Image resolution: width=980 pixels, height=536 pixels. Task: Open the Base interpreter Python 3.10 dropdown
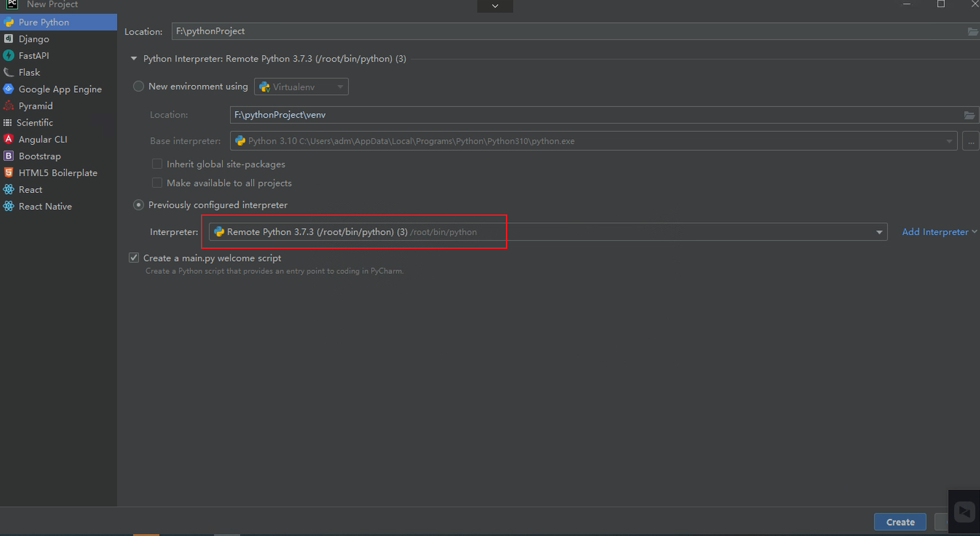point(594,141)
